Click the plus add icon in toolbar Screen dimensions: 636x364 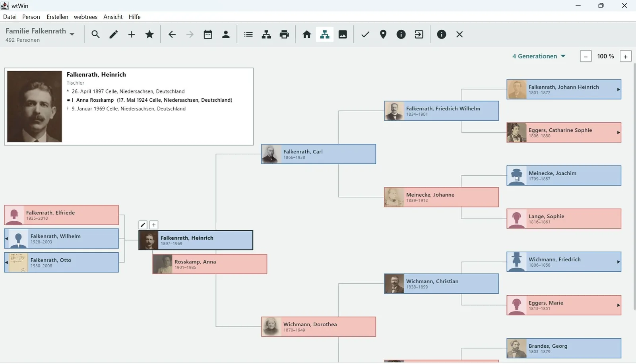click(x=132, y=35)
